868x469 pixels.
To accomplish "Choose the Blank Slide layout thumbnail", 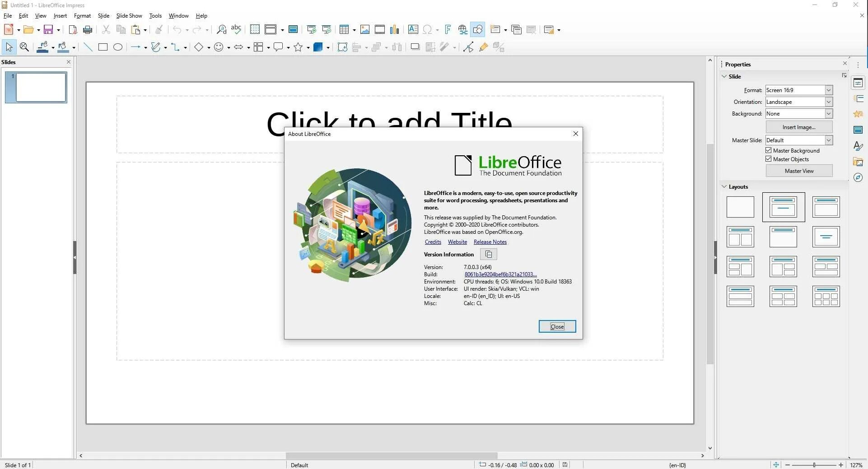I will [x=740, y=207].
